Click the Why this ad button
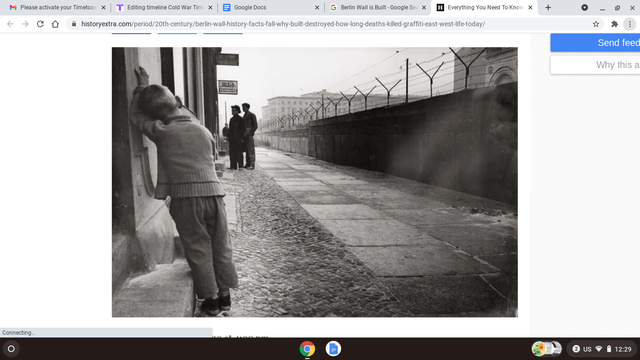This screenshot has width=640, height=360. point(595,65)
